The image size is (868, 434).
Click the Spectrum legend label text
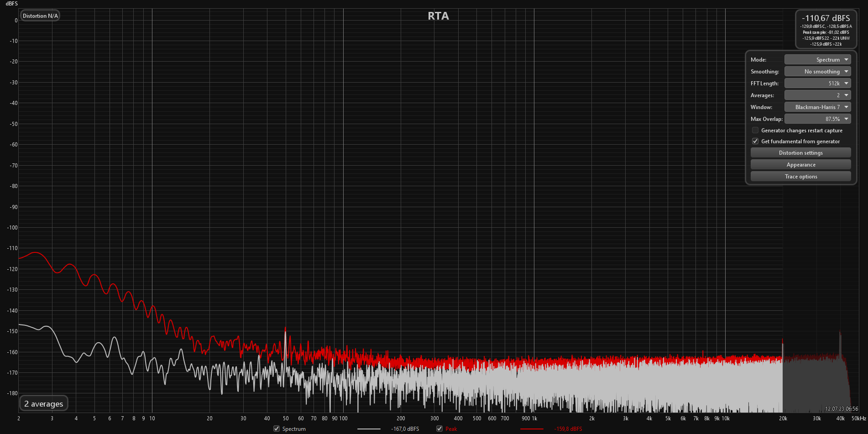coord(294,429)
